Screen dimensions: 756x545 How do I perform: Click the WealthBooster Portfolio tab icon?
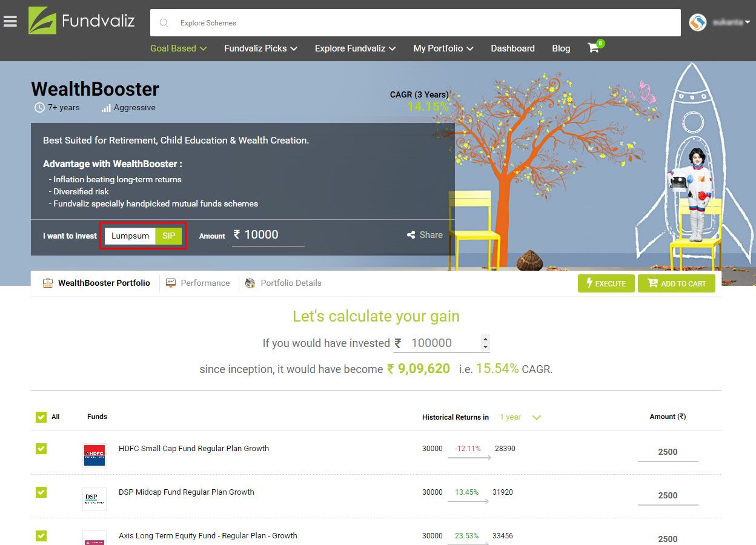tap(48, 283)
